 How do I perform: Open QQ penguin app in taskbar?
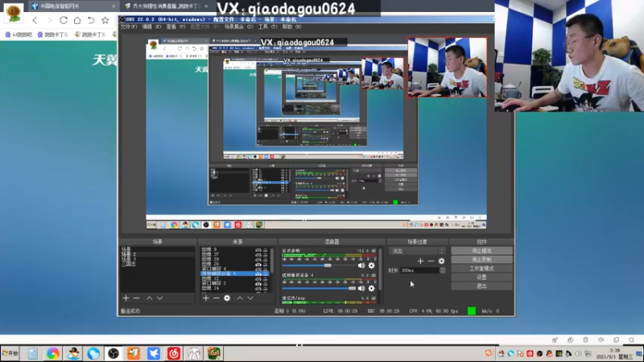coord(73,353)
